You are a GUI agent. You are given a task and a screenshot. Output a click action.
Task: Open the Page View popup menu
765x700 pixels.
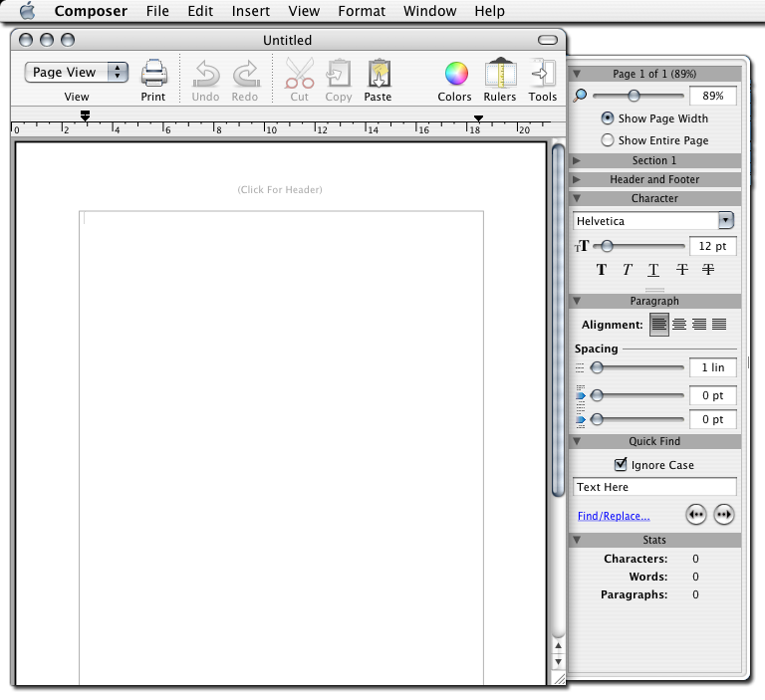point(77,73)
